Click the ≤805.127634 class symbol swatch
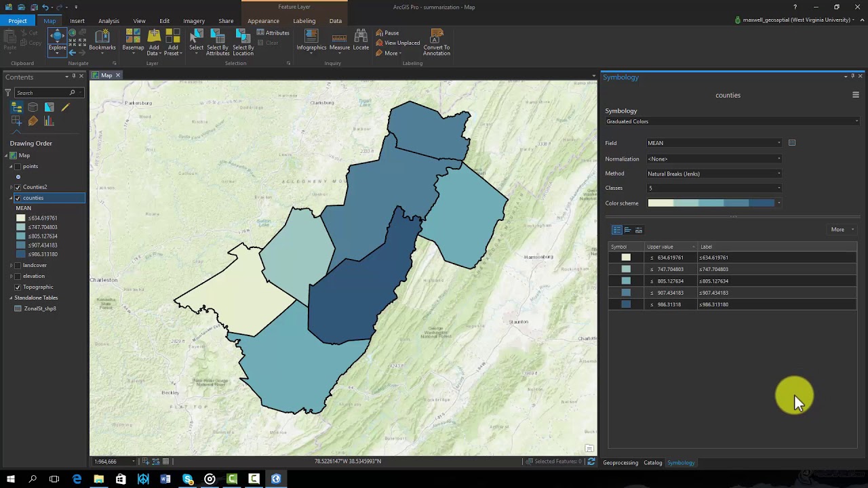 626,281
